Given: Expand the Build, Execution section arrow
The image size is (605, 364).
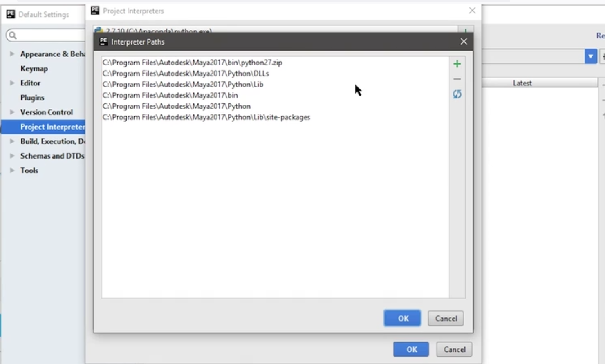Looking at the screenshot, I should [12, 141].
